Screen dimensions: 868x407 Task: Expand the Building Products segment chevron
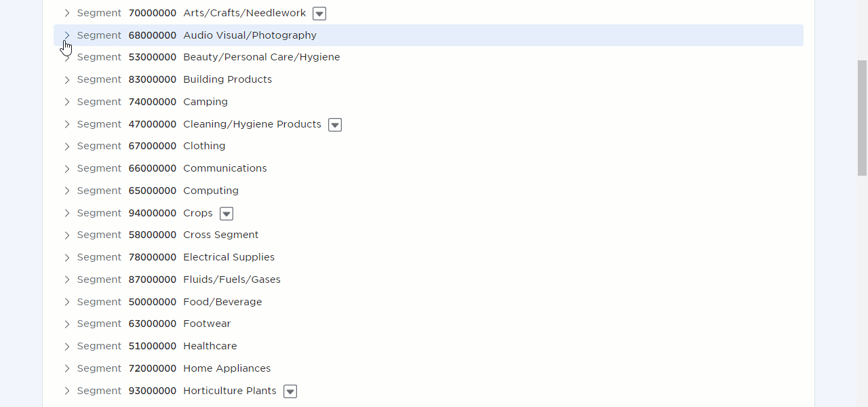coord(66,79)
